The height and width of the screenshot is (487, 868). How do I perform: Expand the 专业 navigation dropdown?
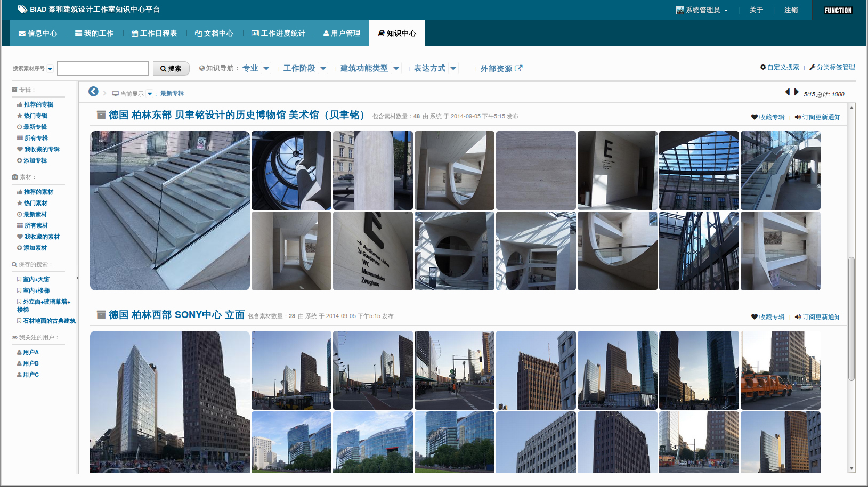coord(266,68)
